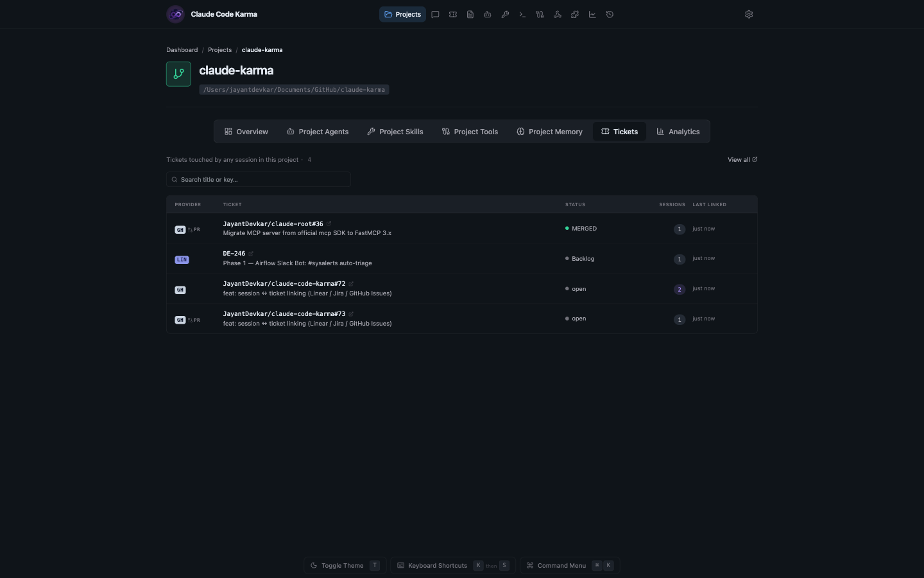The width and height of the screenshot is (924, 578).
Task: Select the Tickets tab
Action: point(620,132)
